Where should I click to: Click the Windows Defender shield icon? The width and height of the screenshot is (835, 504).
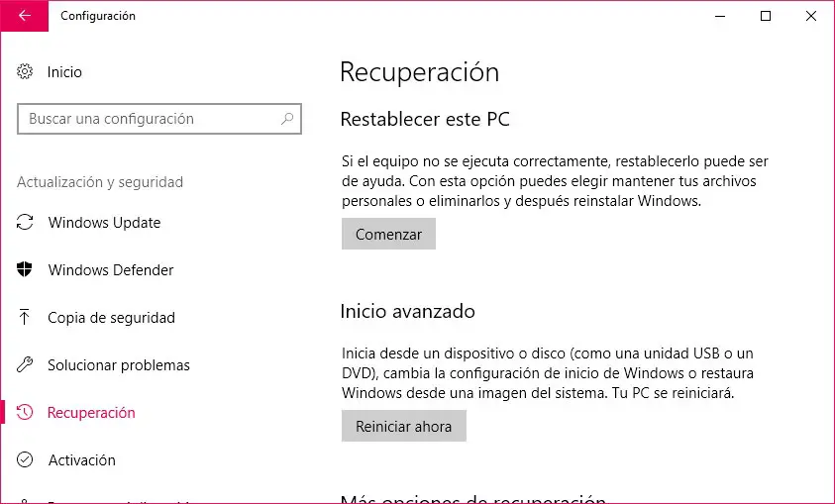[26, 270]
